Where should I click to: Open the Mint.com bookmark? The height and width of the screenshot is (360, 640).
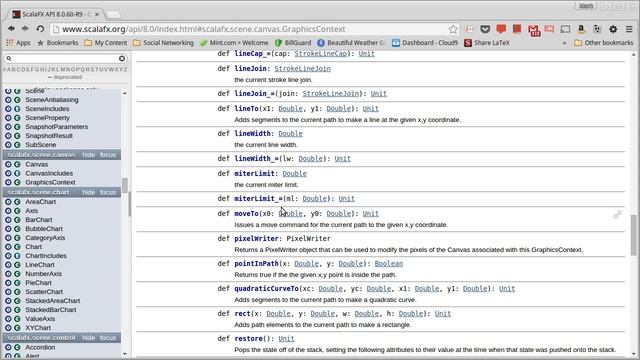pos(234,42)
